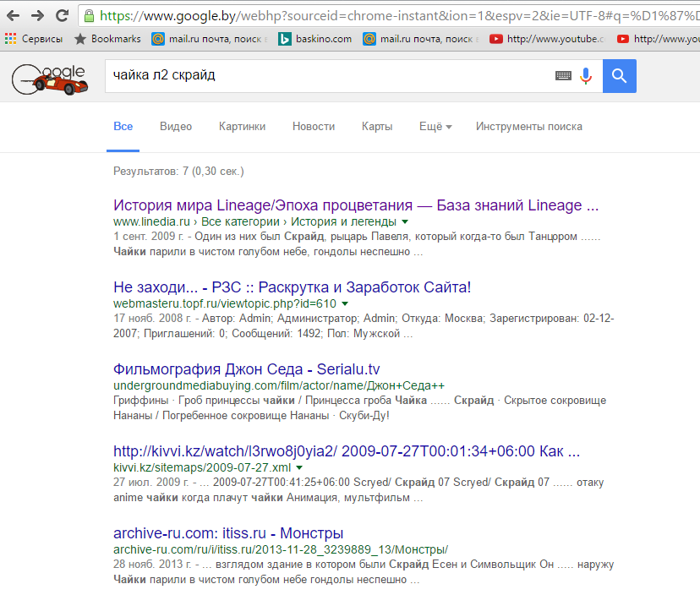Open the on-screen keyboard icon in search bar
Screen dimensions: 700x595
[562, 76]
